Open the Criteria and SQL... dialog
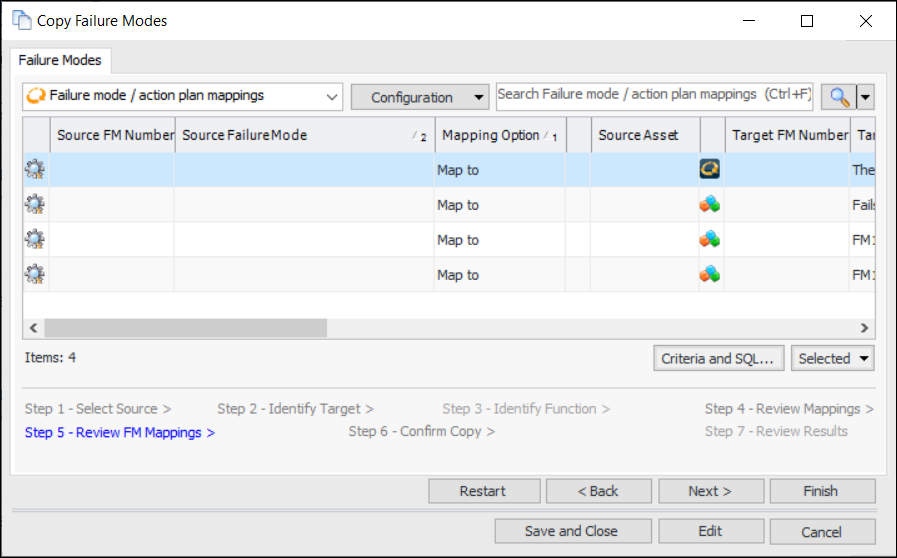 [x=718, y=358]
